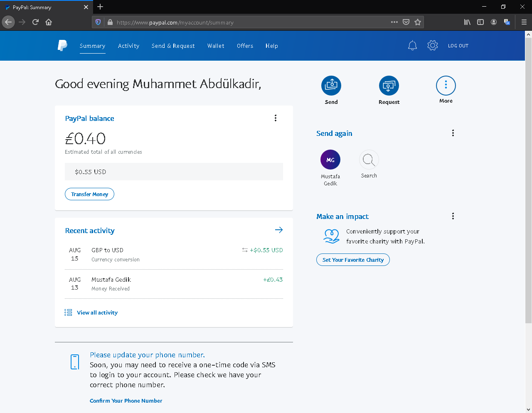Viewport: 532px width, 413px height.
Task: Reload the page with refresh icon
Action: pyautogui.click(x=35, y=22)
